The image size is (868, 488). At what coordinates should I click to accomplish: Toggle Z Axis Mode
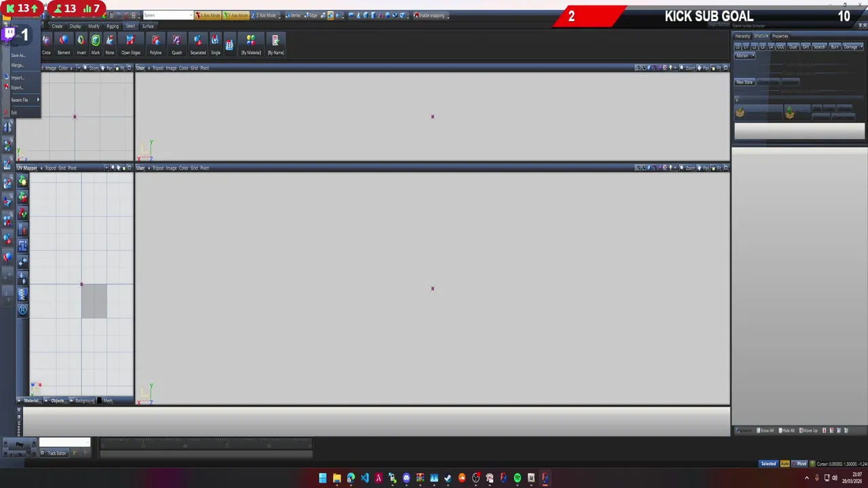pyautogui.click(x=264, y=15)
